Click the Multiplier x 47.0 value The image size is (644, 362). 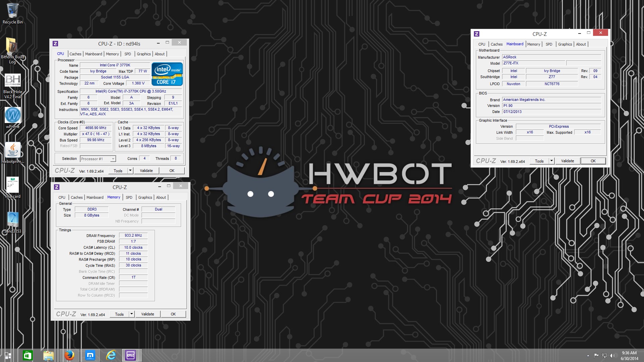pyautogui.click(x=96, y=134)
